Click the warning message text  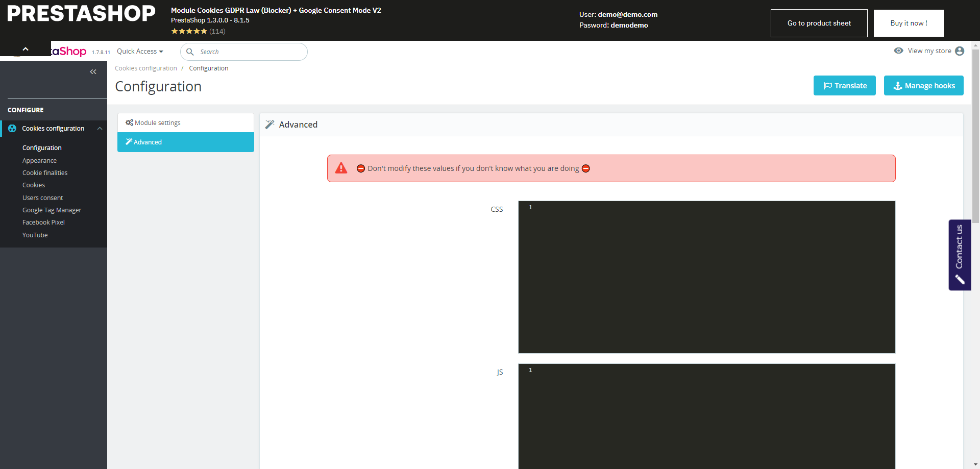[x=473, y=168]
